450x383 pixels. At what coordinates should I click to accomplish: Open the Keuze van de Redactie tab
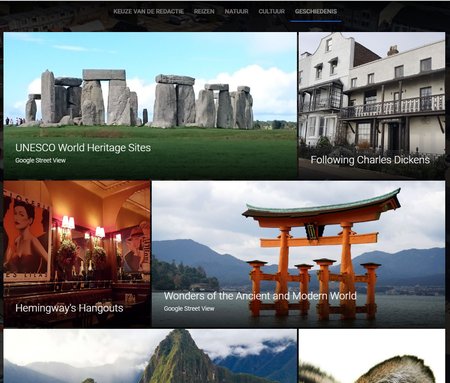[x=148, y=11]
